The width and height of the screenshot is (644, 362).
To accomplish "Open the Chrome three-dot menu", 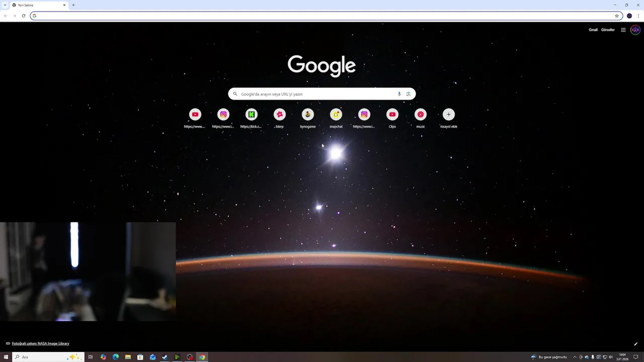I will pyautogui.click(x=638, y=16).
